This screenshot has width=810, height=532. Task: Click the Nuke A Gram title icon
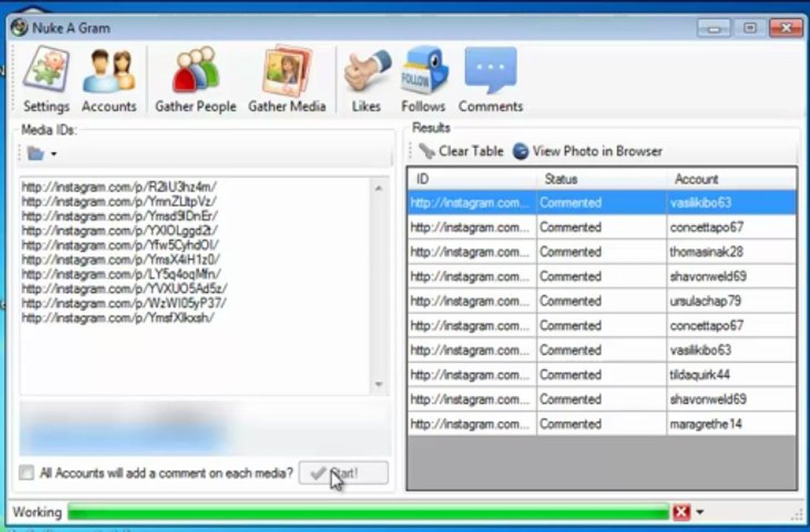[19, 27]
